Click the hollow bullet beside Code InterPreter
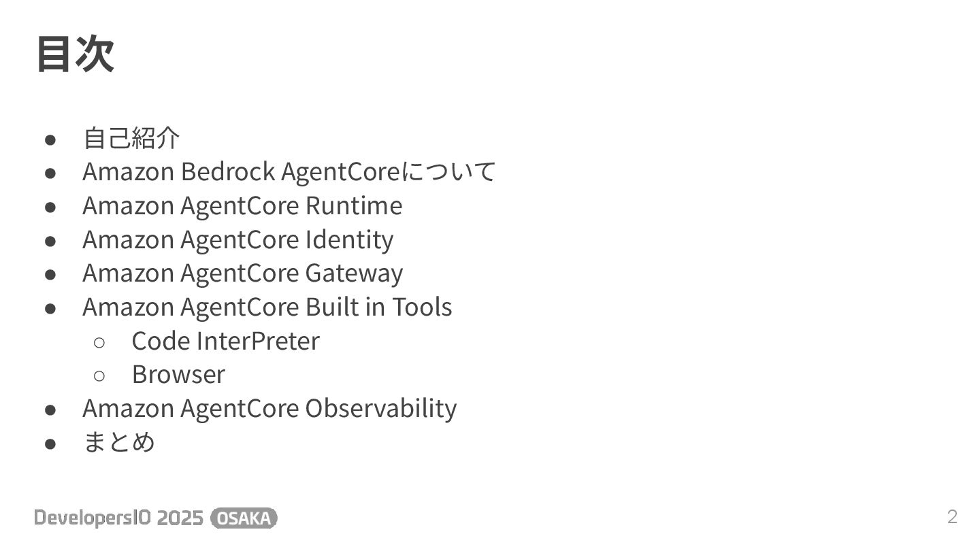Image resolution: width=980 pixels, height=551 pixels. click(x=99, y=342)
